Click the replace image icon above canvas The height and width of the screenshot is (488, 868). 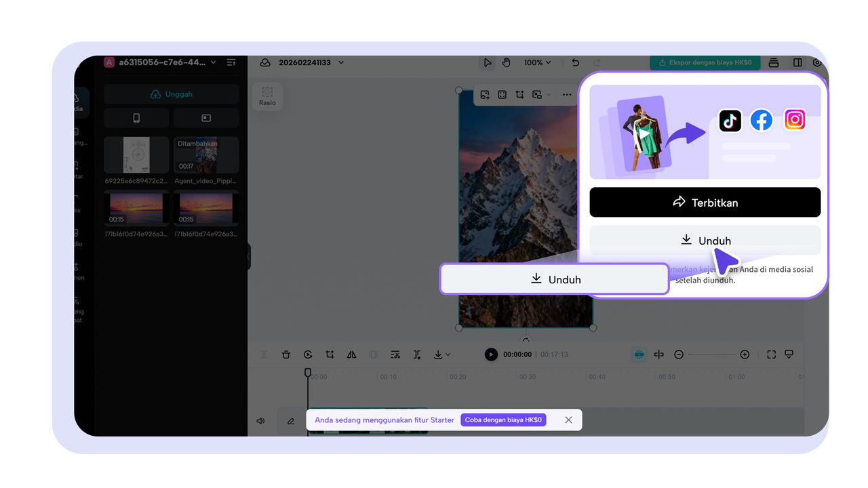pos(485,95)
